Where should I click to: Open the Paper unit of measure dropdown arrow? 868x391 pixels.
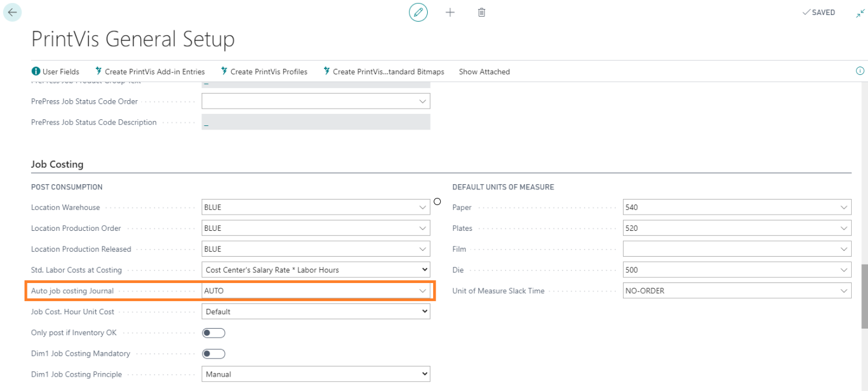click(844, 207)
